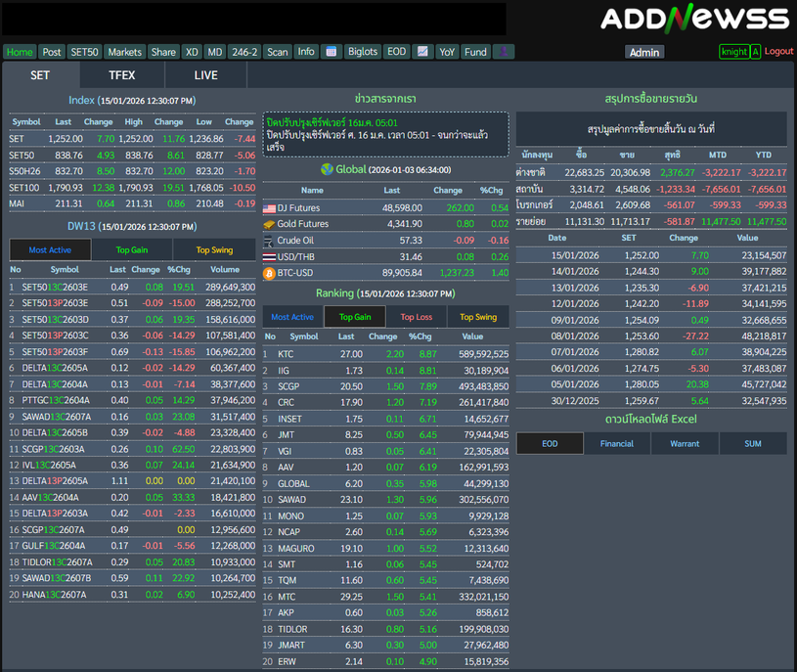The height and width of the screenshot is (672, 797).
Task: Click the globe icon beside Global
Action: click(326, 169)
